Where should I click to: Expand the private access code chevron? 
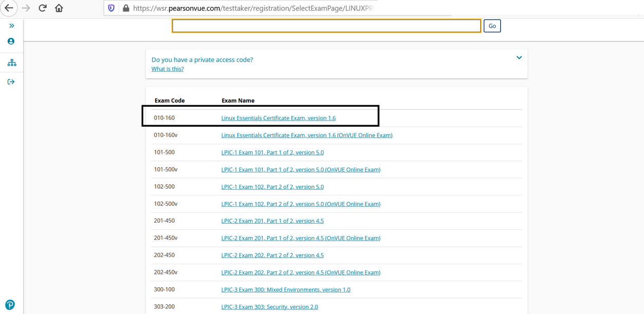[x=519, y=57]
